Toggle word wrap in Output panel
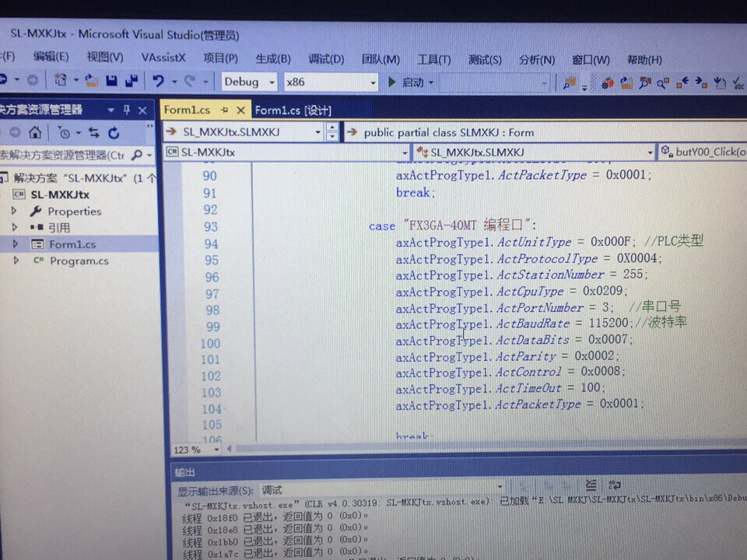This screenshot has height=560, width=747. (x=615, y=485)
